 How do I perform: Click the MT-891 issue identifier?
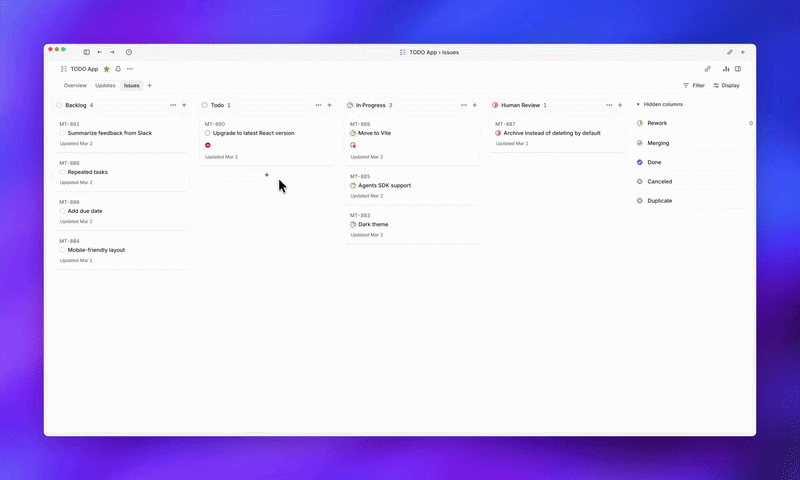[69, 124]
